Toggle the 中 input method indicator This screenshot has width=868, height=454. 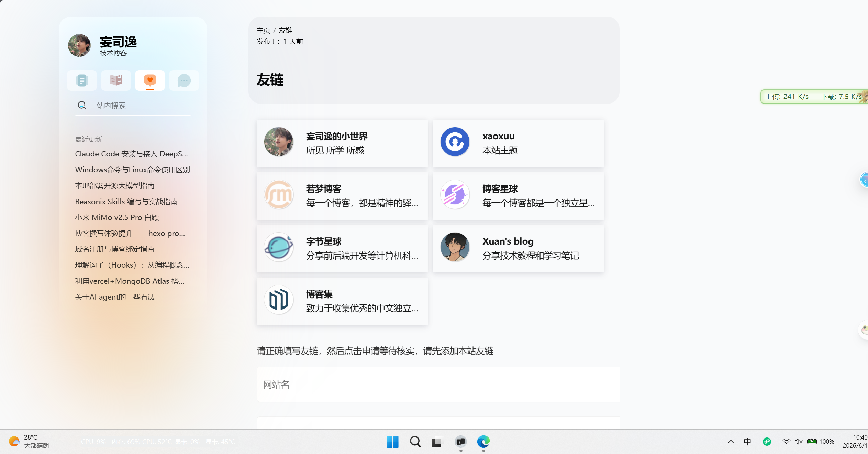coord(747,442)
